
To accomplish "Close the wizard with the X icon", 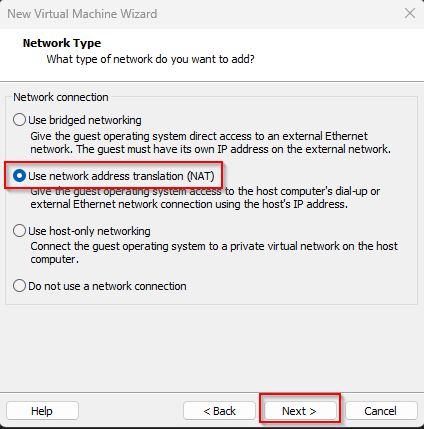I will pos(410,14).
